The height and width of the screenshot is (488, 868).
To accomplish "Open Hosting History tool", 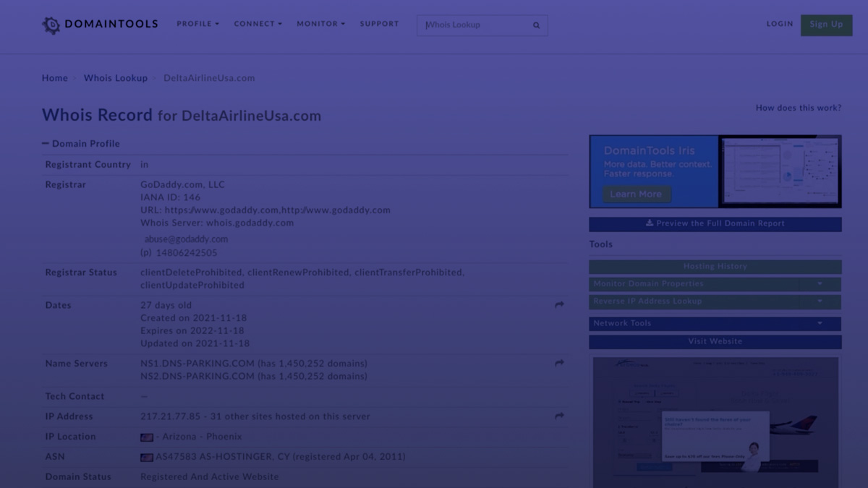I will point(715,267).
